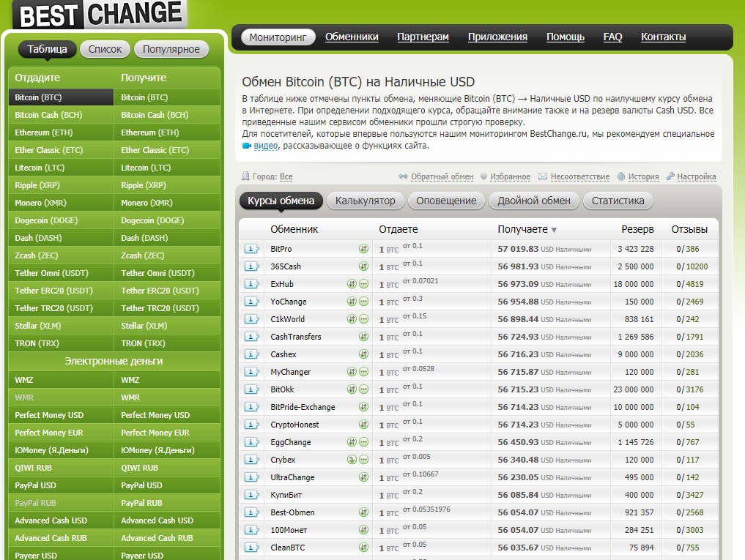Open the city selector Все
Image resolution: width=745 pixels, height=560 pixels.
coord(286,176)
